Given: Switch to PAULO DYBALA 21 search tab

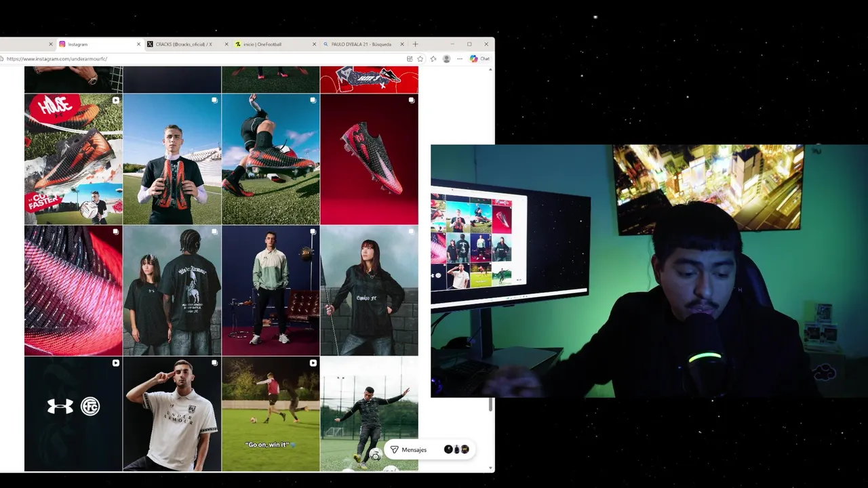Looking at the screenshot, I should pyautogui.click(x=362, y=44).
